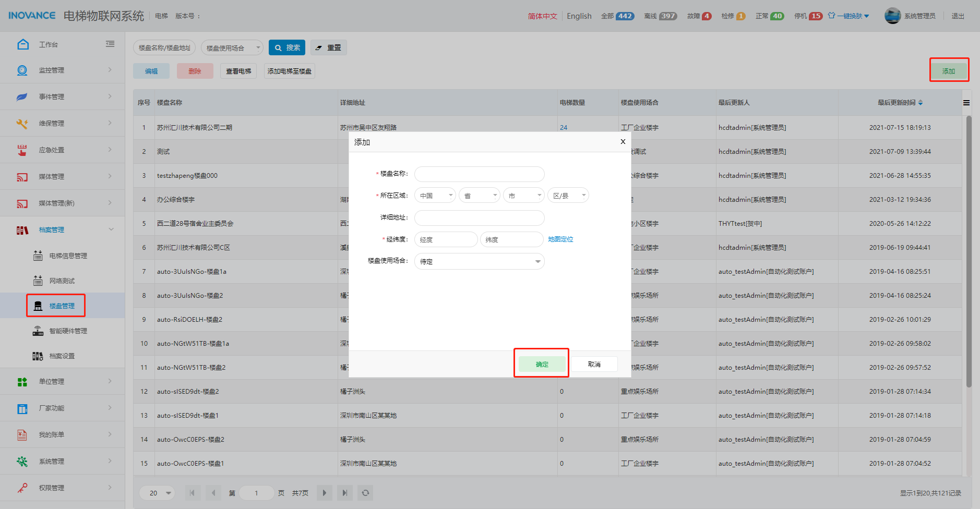Click the 单位管理 grid icon
The width and height of the screenshot is (980, 509).
tap(22, 382)
